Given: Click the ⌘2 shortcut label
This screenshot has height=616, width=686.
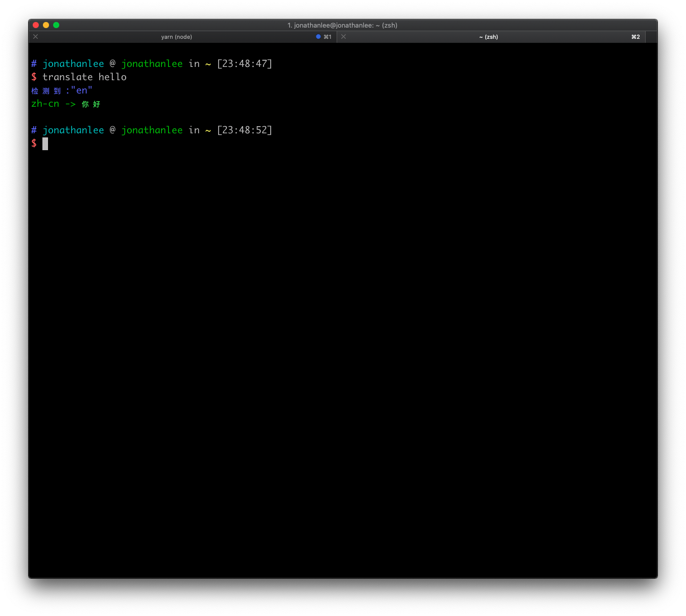Looking at the screenshot, I should [x=635, y=37].
